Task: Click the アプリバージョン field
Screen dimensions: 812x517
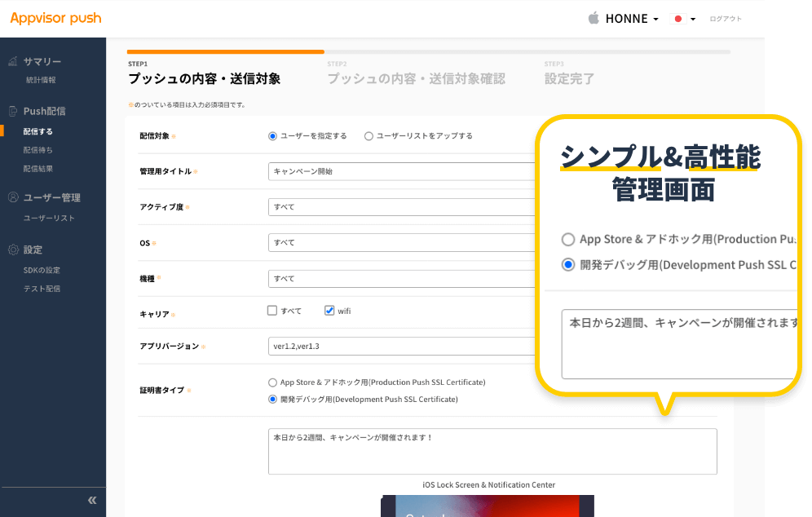Action: tap(402, 346)
